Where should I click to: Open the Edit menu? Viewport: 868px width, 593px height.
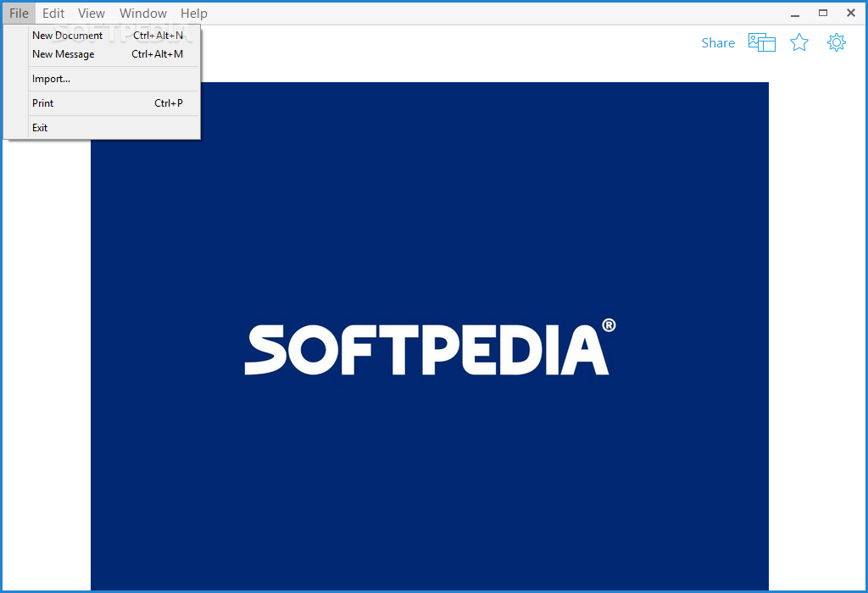click(x=53, y=14)
